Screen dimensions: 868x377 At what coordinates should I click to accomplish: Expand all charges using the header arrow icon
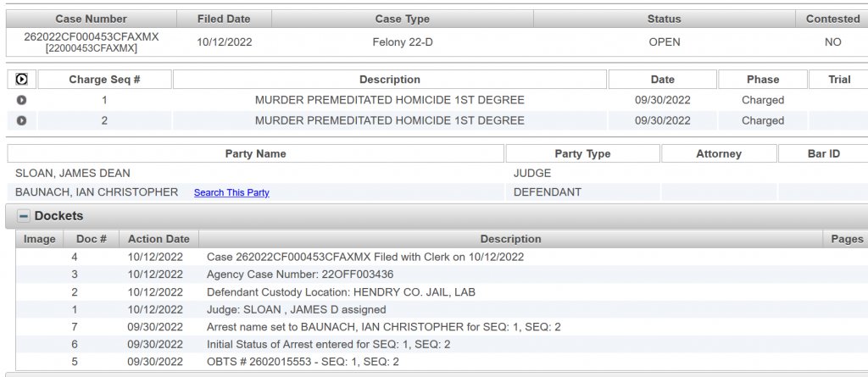21,80
